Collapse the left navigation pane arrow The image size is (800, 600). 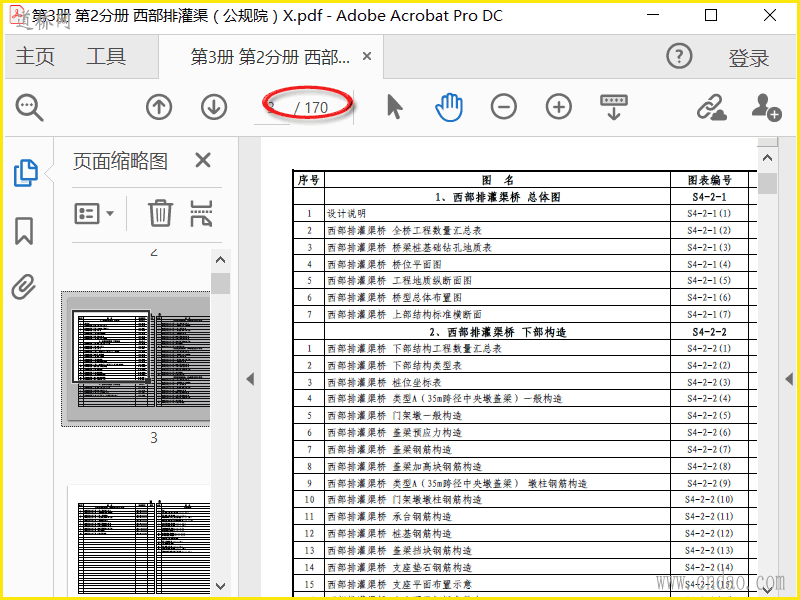(250, 379)
